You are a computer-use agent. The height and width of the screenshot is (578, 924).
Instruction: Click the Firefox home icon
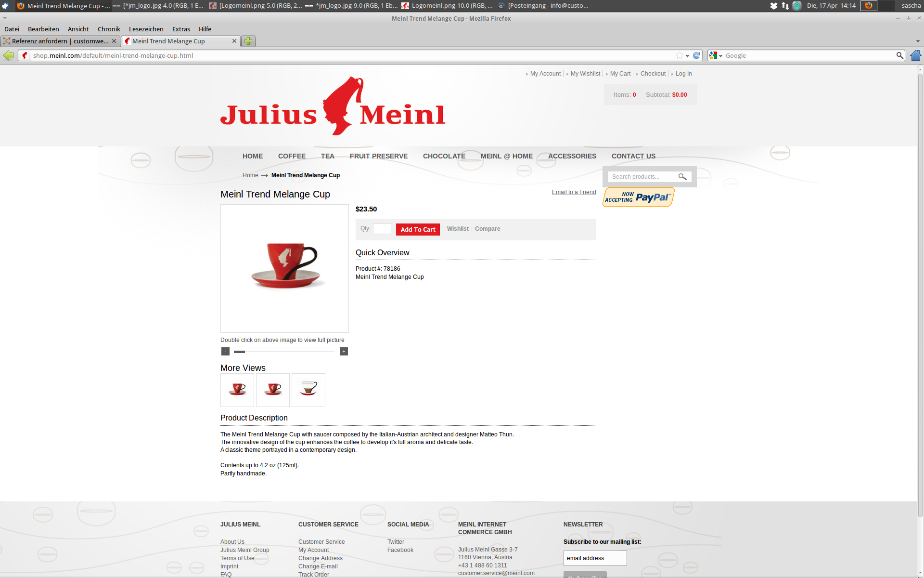click(915, 55)
